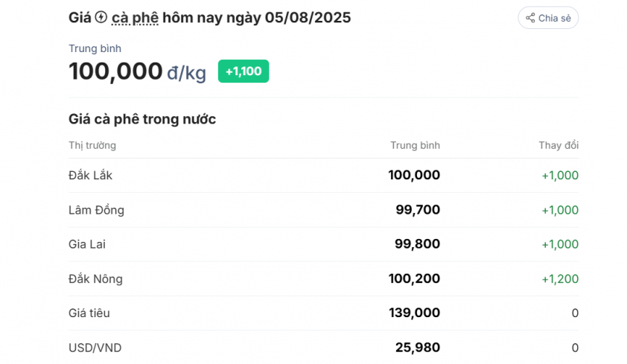This screenshot has width=627, height=364.
Task: Click Đắk Nông's +1,200 change value
Action: [x=560, y=279]
